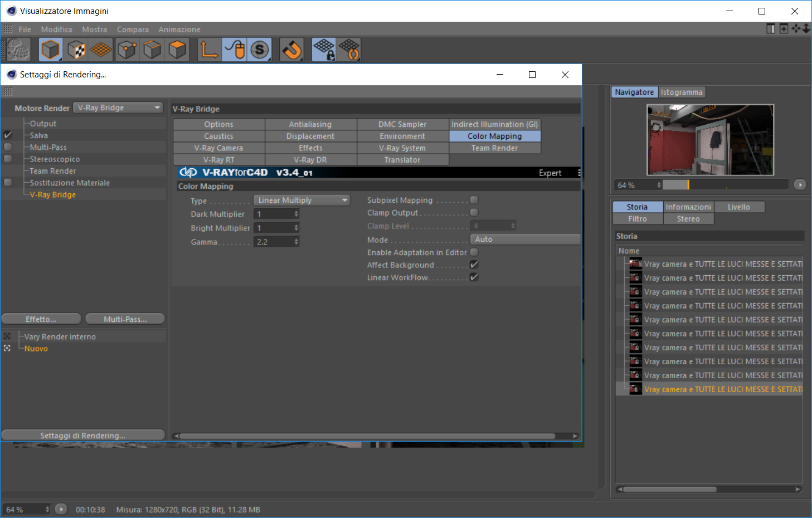
Task: Open the menu dots next to Expert
Action: click(x=579, y=173)
